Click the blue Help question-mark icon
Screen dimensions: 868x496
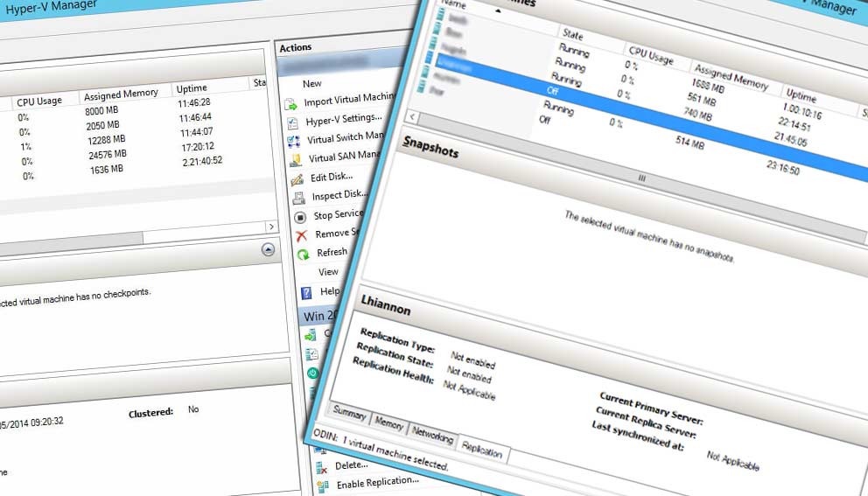click(x=306, y=293)
